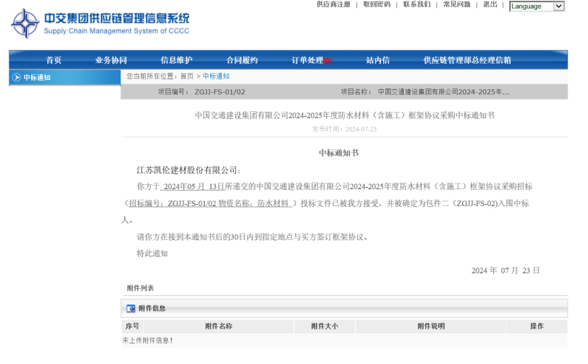Screen dimensions: 588x364
Task: Open the 业务协同 menu
Action: coord(111,60)
